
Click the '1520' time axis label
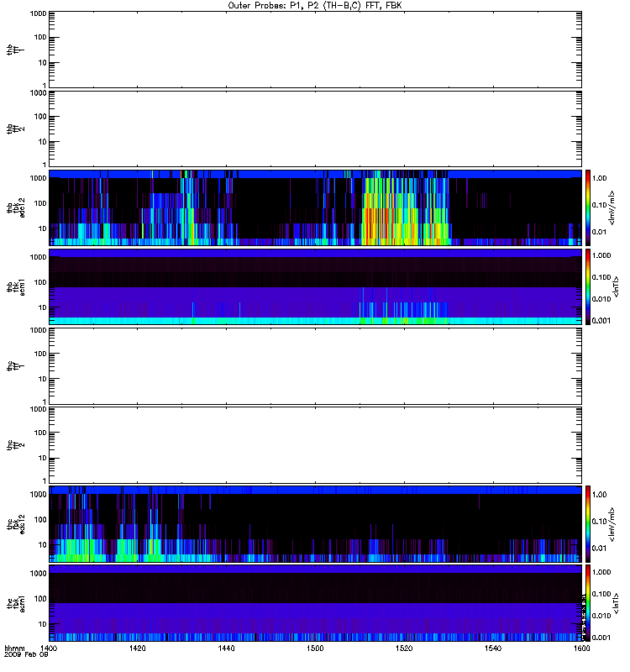(404, 648)
